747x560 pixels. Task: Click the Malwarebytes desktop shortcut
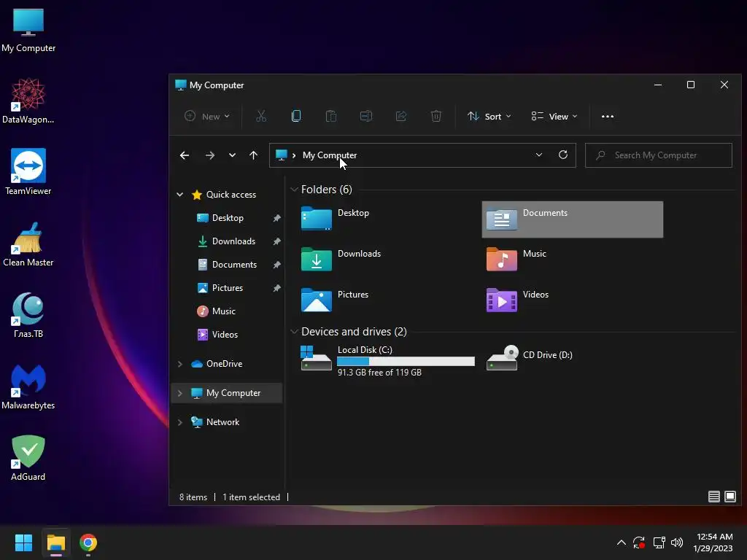28,386
